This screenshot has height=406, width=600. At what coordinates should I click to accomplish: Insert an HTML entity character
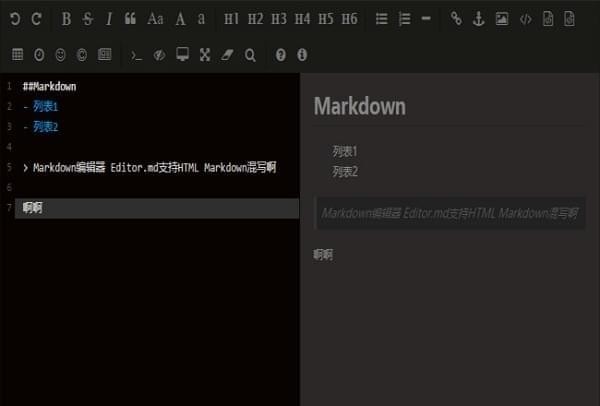(82, 55)
